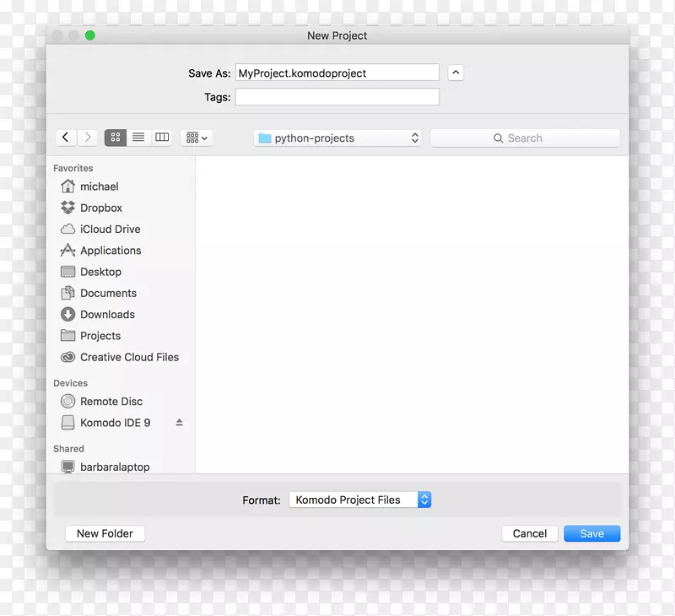This screenshot has height=616, width=675.
Task: Switch to column view
Action: point(162,138)
